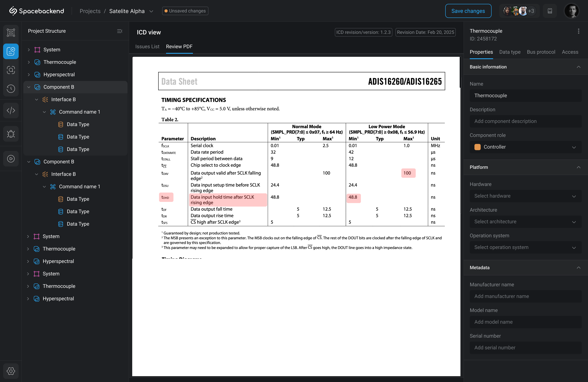Open the history clock sidebar icon

[x=11, y=89]
